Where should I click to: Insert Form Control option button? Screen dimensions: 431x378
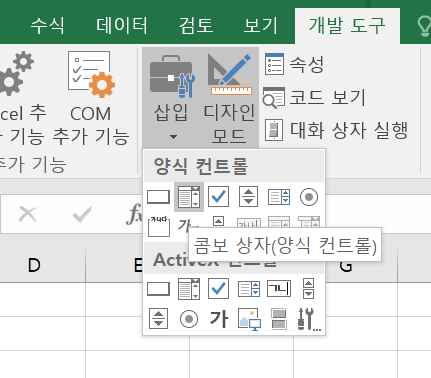coord(309,197)
